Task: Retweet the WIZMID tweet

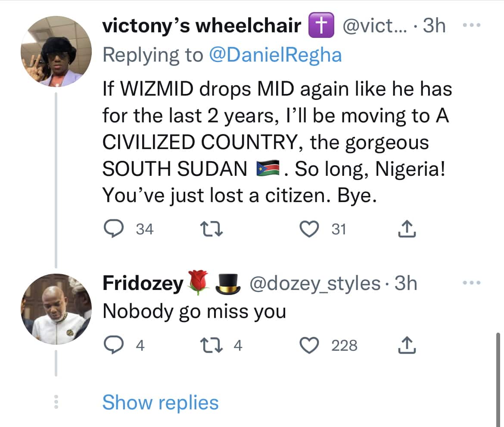Action: pos(213,229)
